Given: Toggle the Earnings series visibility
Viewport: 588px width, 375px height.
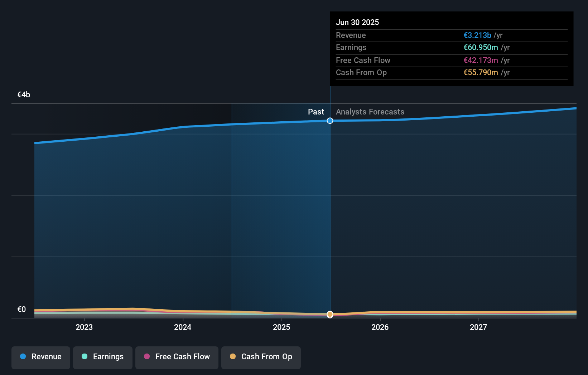Looking at the screenshot, I should coord(102,357).
